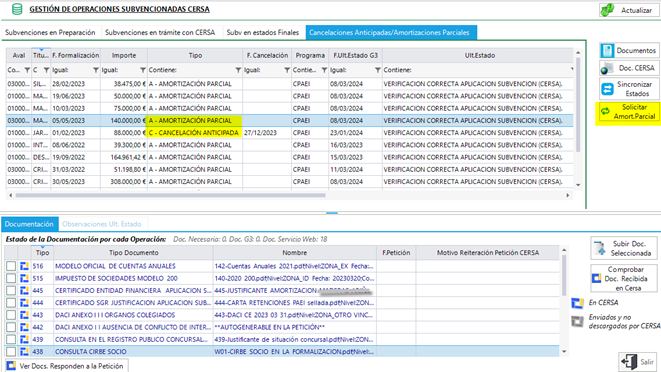Check the box for document 443

(x=11, y=315)
